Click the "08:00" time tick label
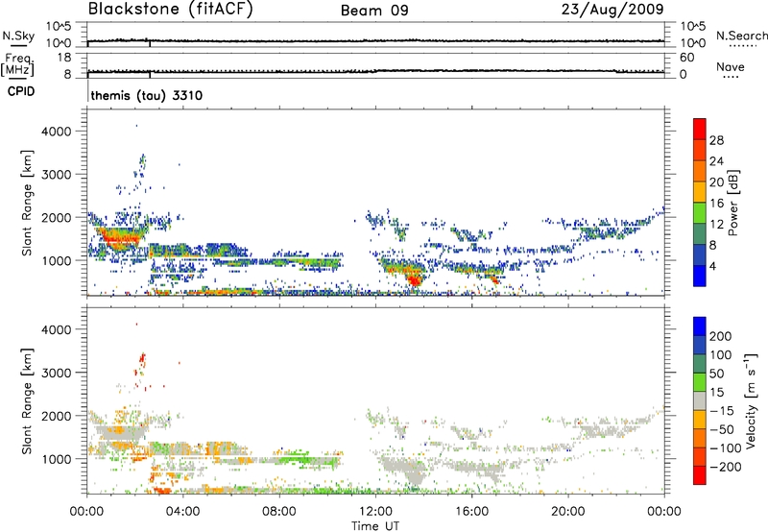 click(x=279, y=512)
